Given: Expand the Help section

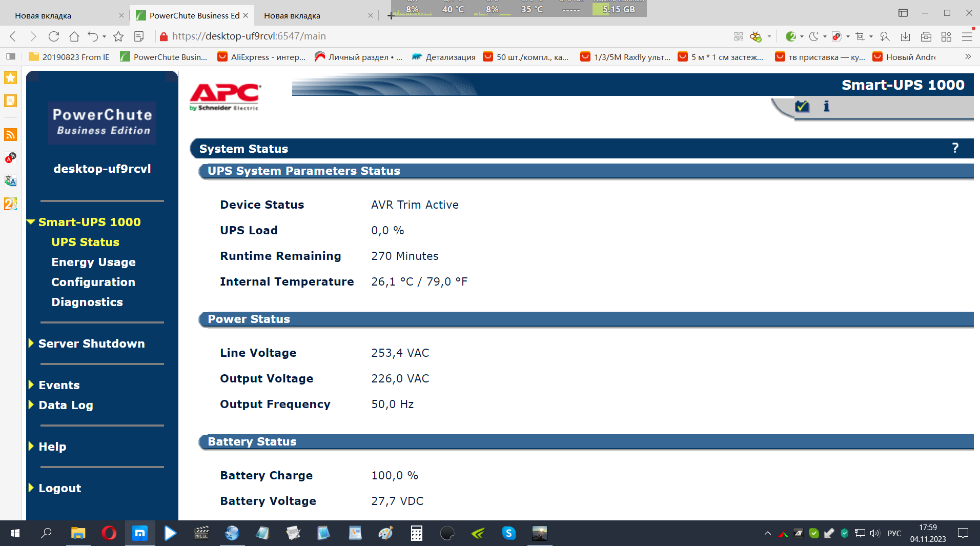Looking at the screenshot, I should click(31, 446).
